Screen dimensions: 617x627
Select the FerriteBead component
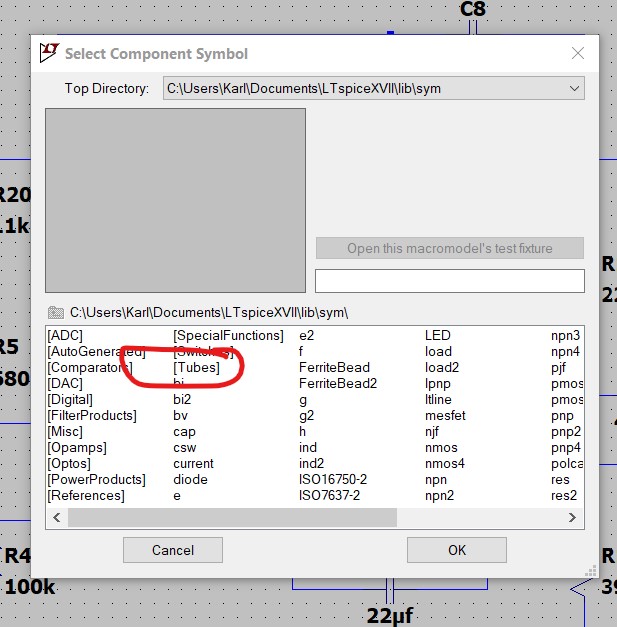tap(334, 367)
